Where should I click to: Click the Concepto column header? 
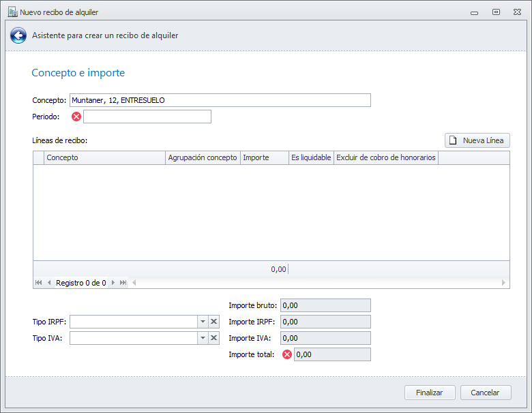(104, 157)
